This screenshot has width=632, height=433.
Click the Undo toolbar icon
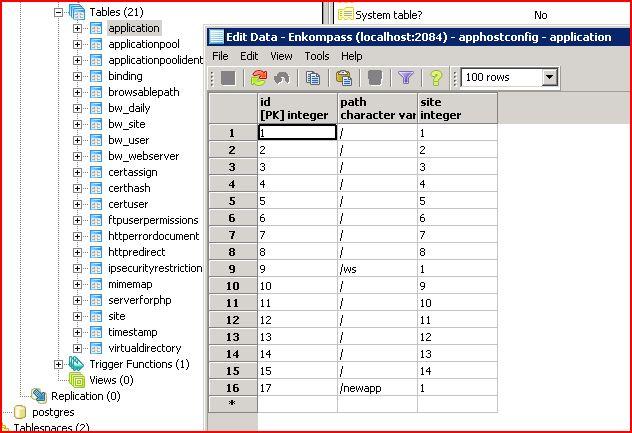point(282,78)
